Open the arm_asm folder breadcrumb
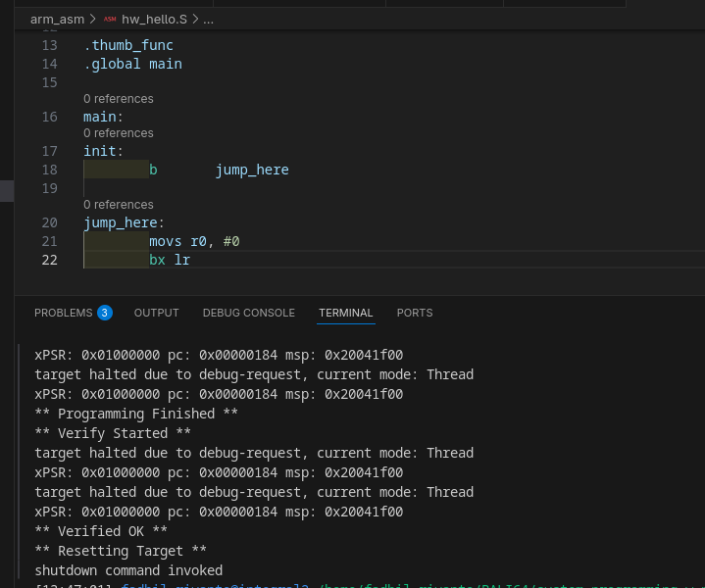The height and width of the screenshot is (588, 705). pyautogui.click(x=57, y=19)
